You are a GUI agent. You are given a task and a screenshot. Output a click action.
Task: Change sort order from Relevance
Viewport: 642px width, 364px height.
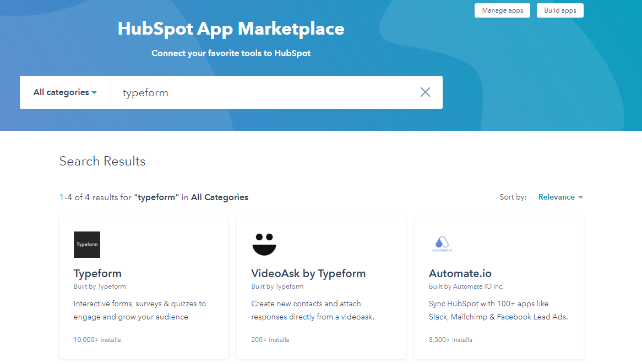pyautogui.click(x=561, y=197)
